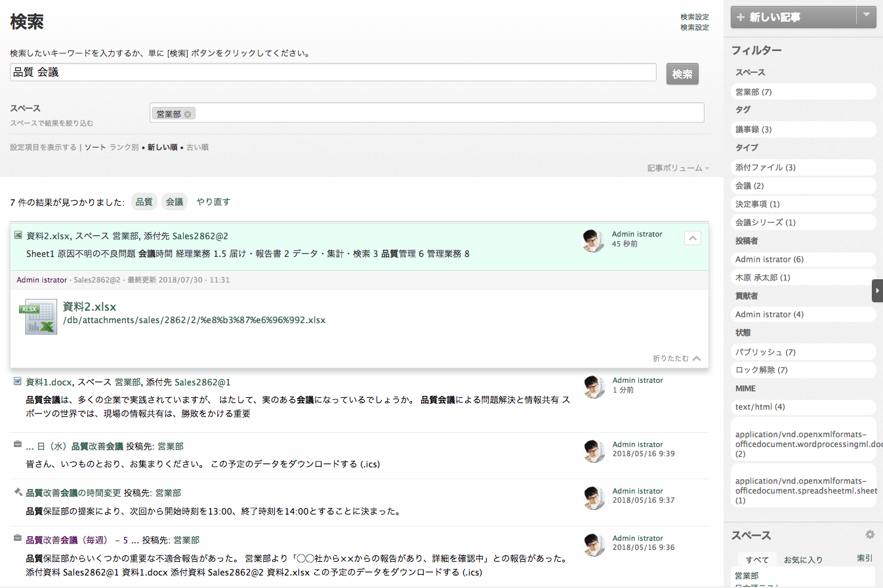This screenshot has width=883, height=588.
Task: Filter by space 営業部 (7)
Action: coord(804,92)
